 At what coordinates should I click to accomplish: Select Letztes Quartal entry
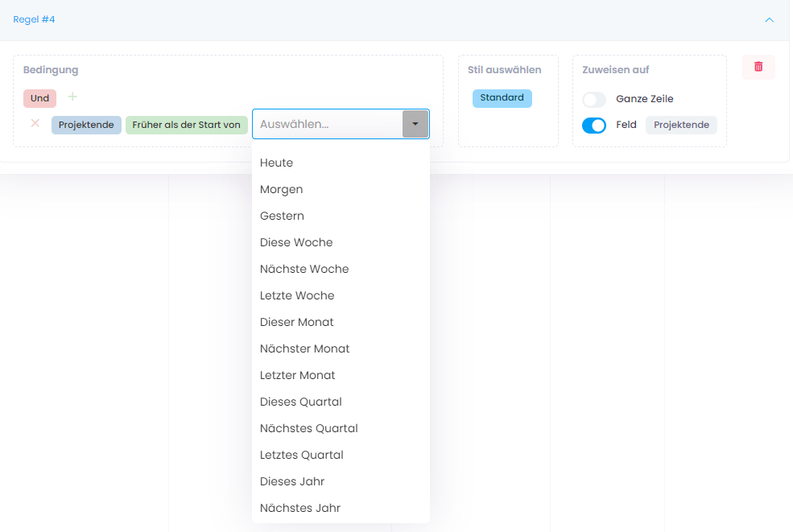point(301,455)
